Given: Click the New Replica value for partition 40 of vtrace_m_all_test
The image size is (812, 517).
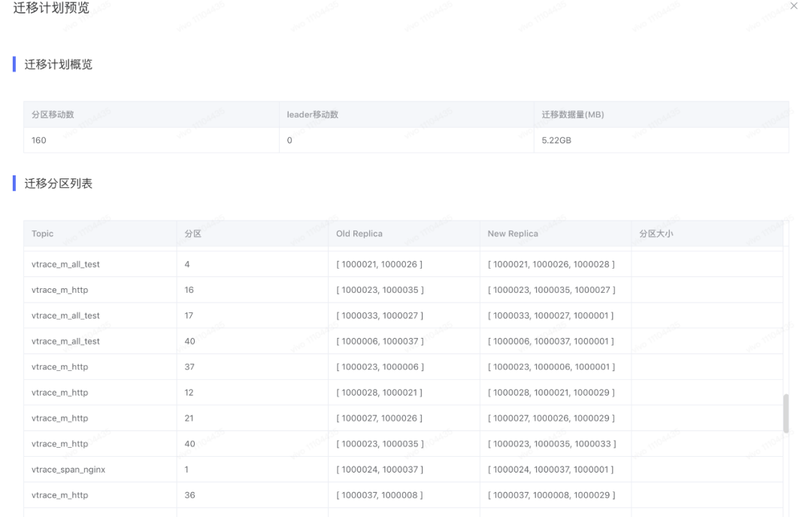Looking at the screenshot, I should tap(553, 341).
